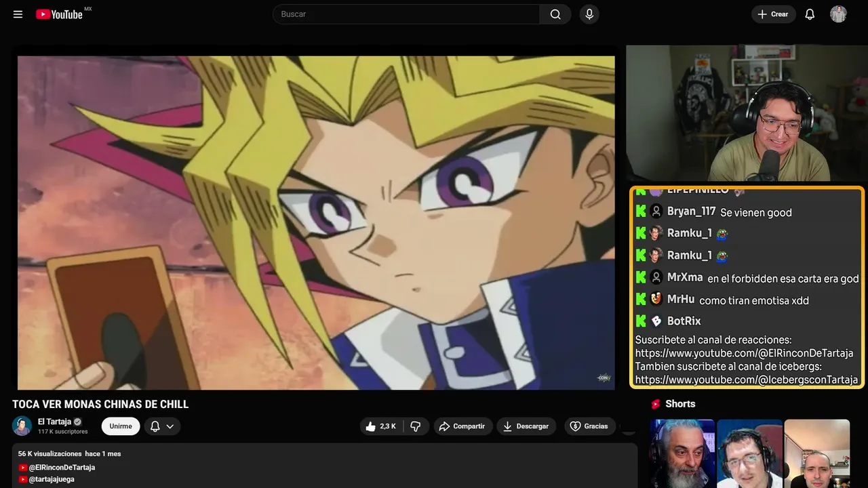This screenshot has width=868, height=488.
Task: Click the streamer webcam overlay
Action: [747, 113]
